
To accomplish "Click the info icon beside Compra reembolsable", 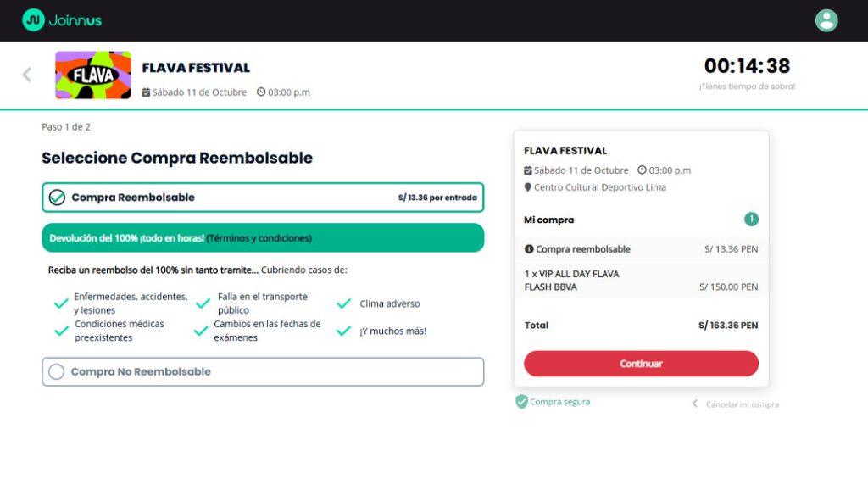I will pyautogui.click(x=529, y=249).
